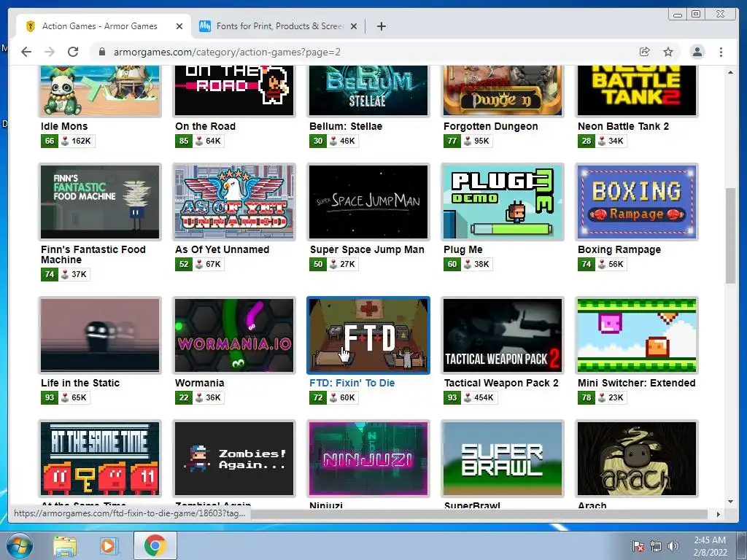
Task: Click Idle Mons title link
Action: tap(64, 126)
